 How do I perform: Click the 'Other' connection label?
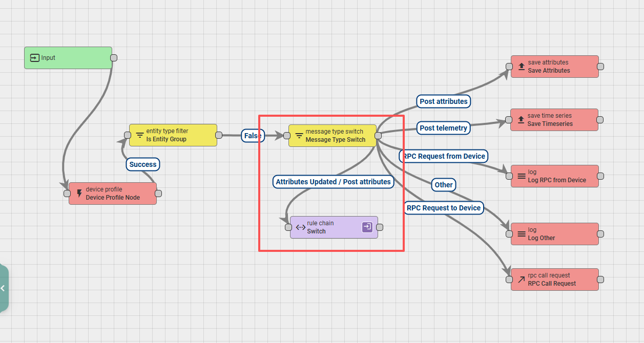pyautogui.click(x=444, y=185)
